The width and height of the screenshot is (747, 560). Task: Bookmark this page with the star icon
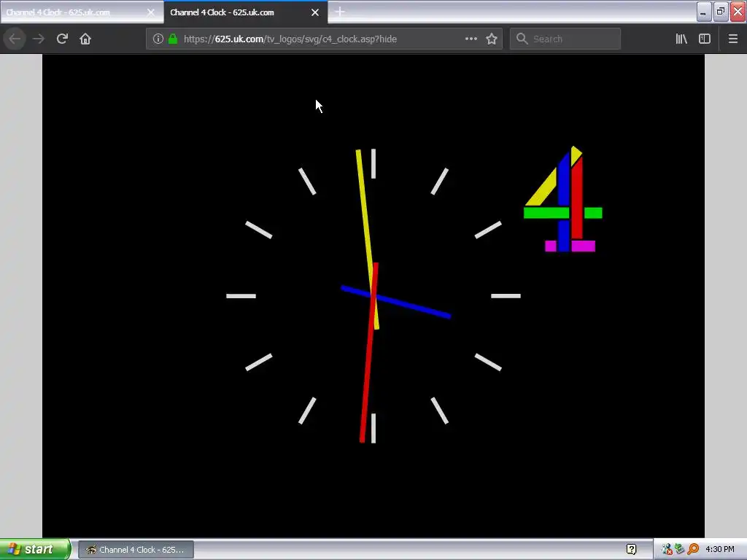pos(492,39)
